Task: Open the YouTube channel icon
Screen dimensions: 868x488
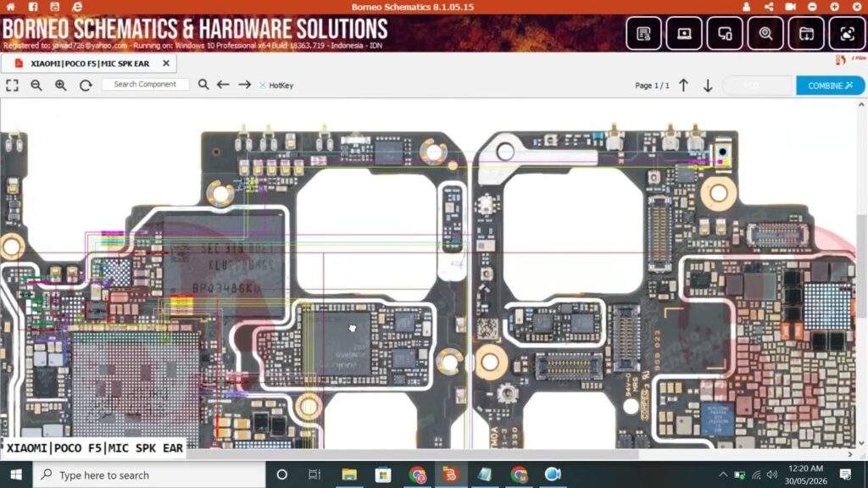Action: [55, 7]
